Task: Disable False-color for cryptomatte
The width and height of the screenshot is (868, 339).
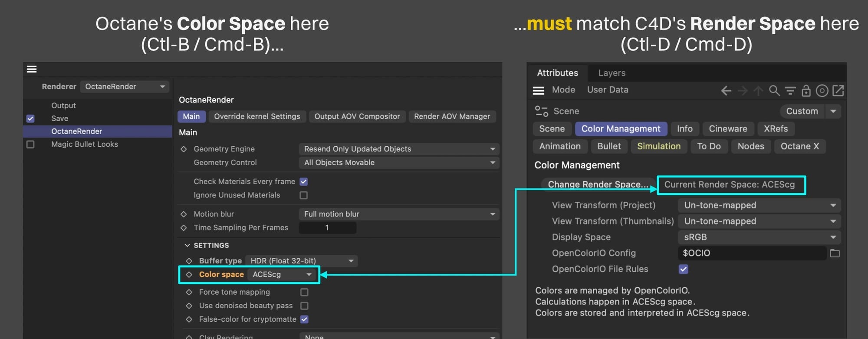Action: 304,319
